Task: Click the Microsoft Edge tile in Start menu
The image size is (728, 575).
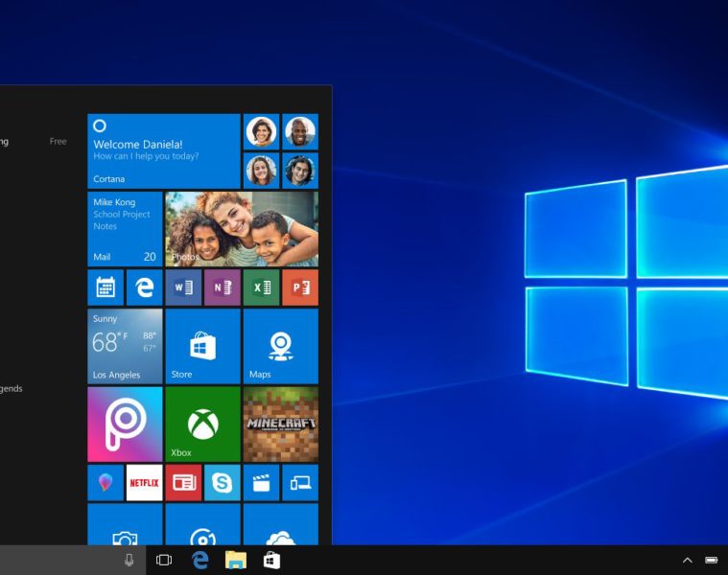Action: (144, 287)
